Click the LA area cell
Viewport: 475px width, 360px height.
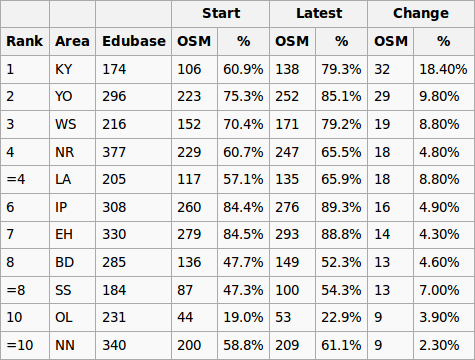pos(72,179)
